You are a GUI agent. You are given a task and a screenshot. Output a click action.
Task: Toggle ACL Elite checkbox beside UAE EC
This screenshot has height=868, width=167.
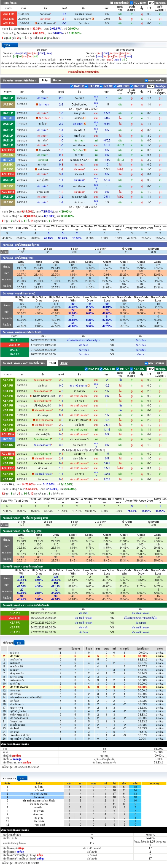point(115,86)
